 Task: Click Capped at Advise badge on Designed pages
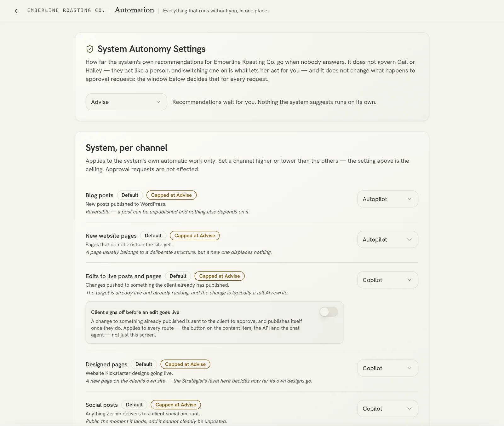(x=185, y=364)
